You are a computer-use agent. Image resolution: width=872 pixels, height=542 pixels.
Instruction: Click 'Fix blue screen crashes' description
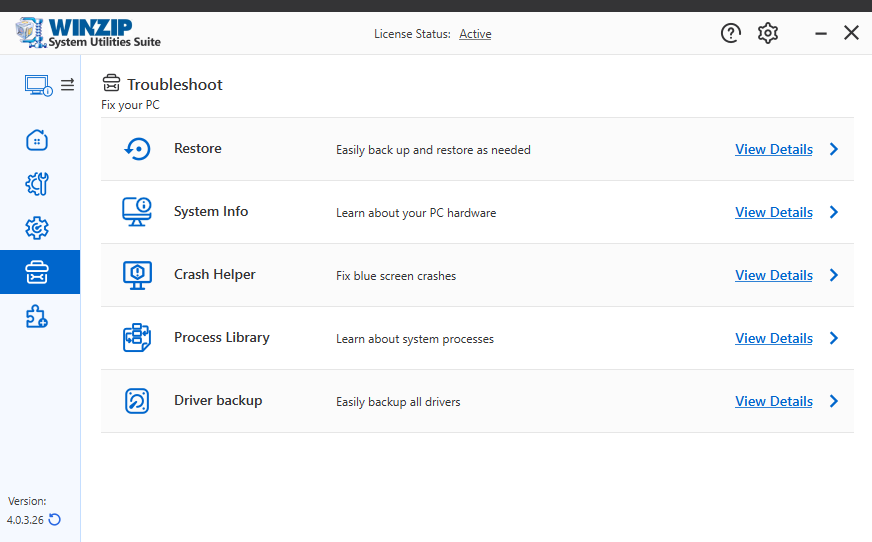pos(396,276)
